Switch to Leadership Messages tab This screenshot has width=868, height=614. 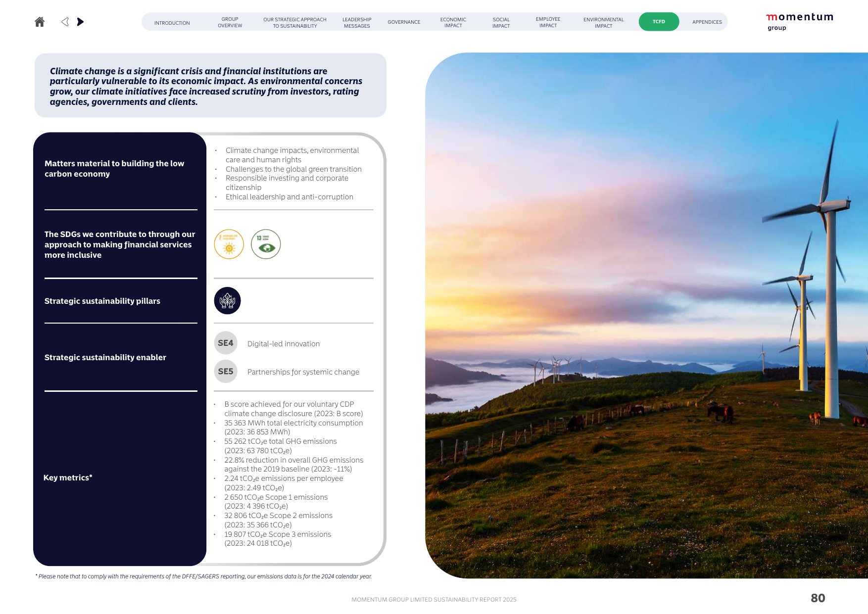[x=357, y=23]
